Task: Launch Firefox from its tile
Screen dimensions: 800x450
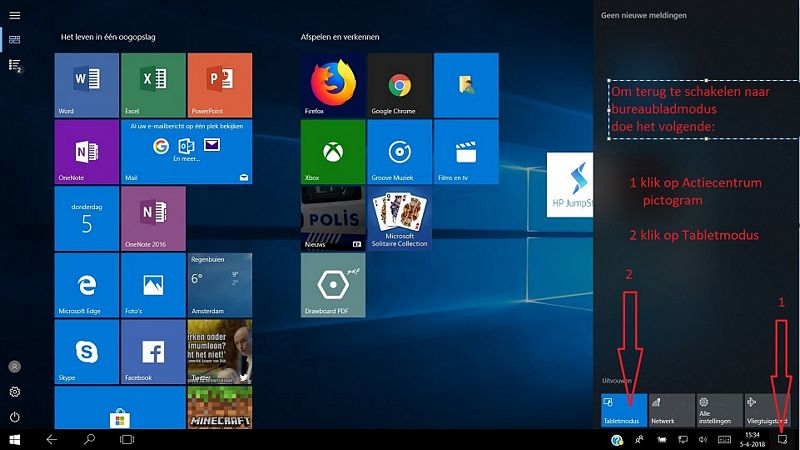Action: (x=333, y=85)
